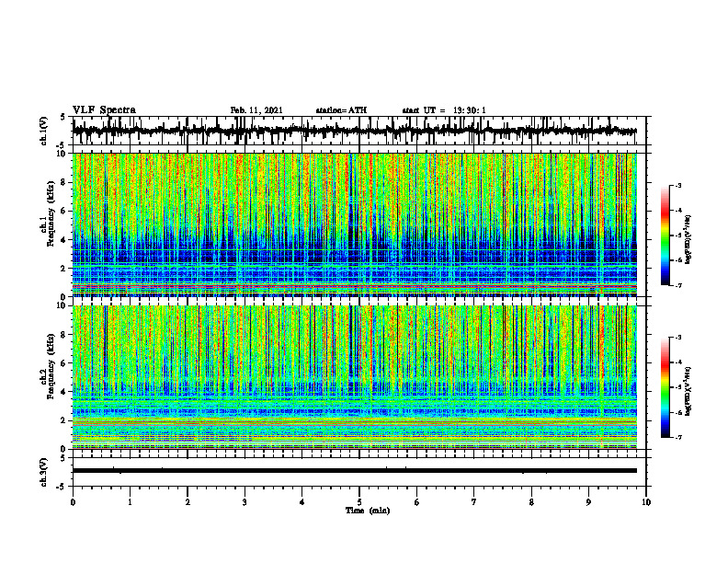Image resolution: width=728 pixels, height=563 pixels.
Task: Click time axis tick label "1"
Action: pos(130,502)
